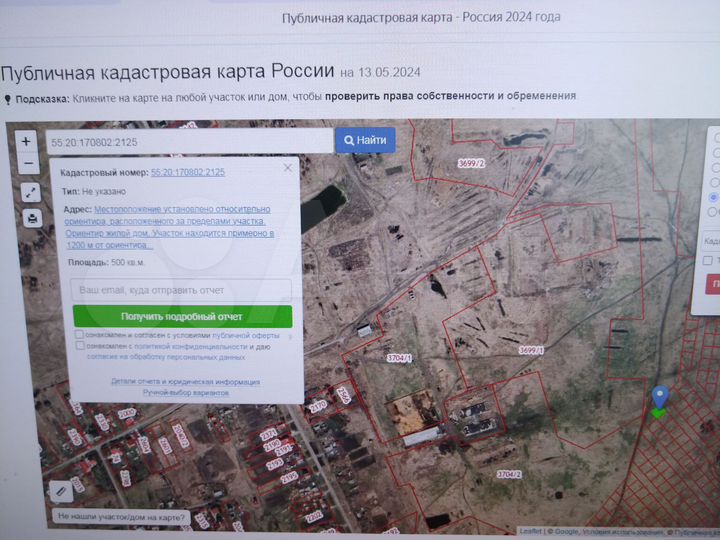Click 'Не нашли участок/дом на карте?' tooltip

121,517
